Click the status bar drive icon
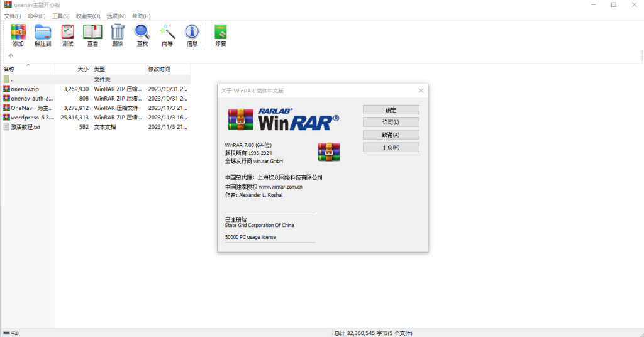 (6, 333)
